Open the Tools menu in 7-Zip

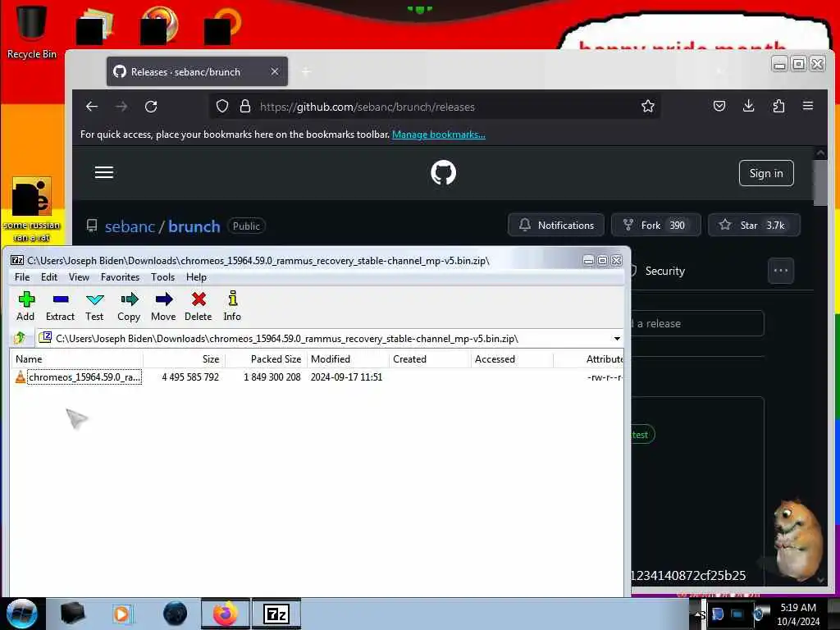click(x=162, y=277)
